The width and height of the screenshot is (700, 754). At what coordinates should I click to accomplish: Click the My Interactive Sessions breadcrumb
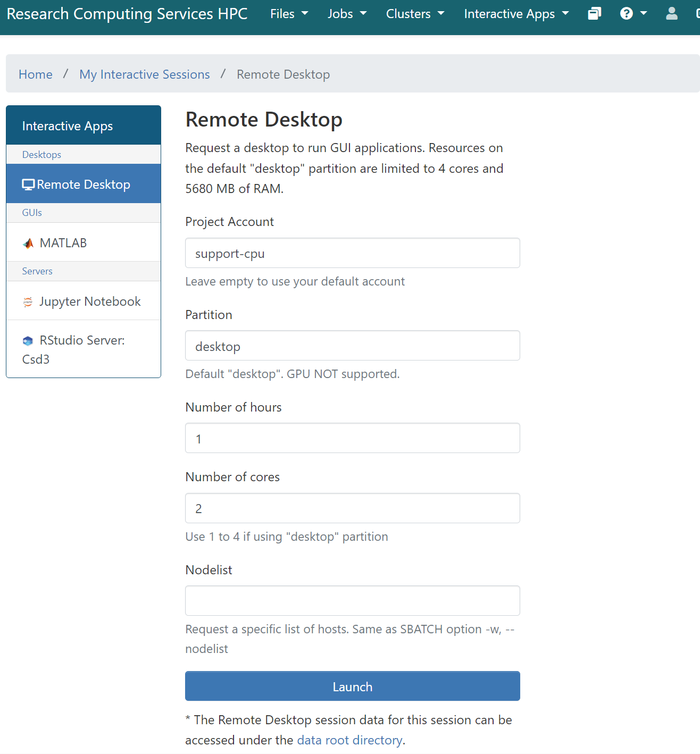145,74
